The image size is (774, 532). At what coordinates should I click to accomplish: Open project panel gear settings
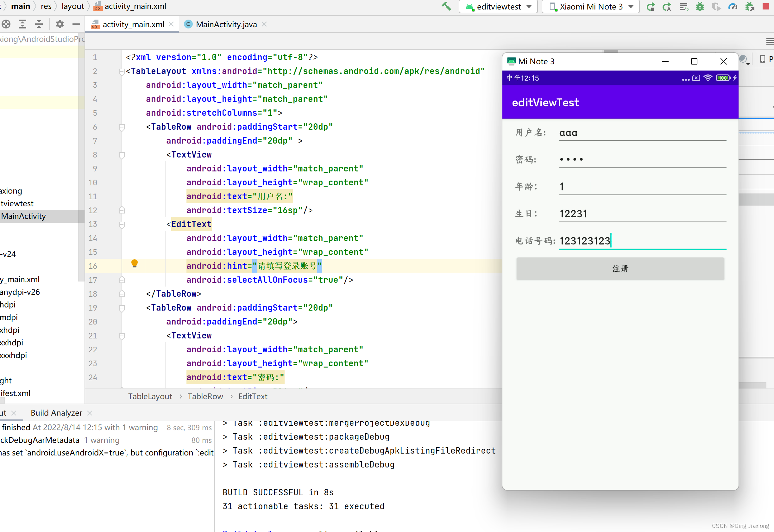click(60, 24)
